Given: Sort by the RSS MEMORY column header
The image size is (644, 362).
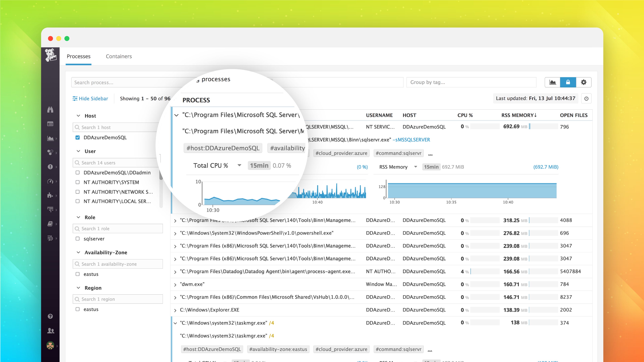Looking at the screenshot, I should [519, 115].
